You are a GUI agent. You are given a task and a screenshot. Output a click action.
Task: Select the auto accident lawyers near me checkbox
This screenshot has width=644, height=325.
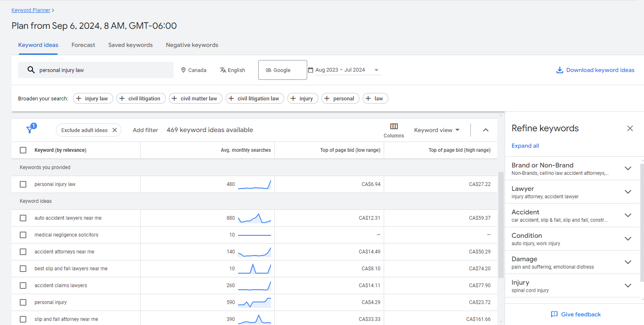23,218
